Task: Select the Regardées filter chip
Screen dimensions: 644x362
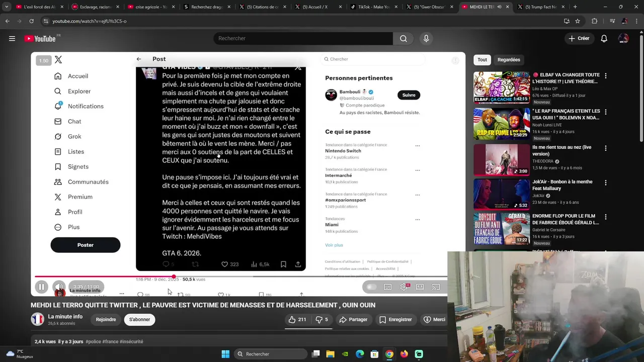Action: click(509, 60)
